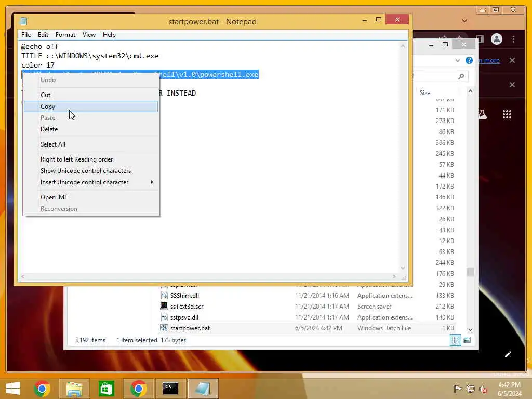The width and height of the screenshot is (532, 399).
Task: Click Explorer list scrollbar down arrow
Action: pyautogui.click(x=470, y=329)
